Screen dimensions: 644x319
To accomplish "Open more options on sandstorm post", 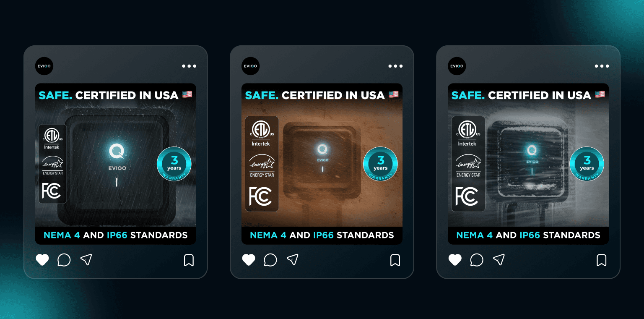I will pos(395,66).
